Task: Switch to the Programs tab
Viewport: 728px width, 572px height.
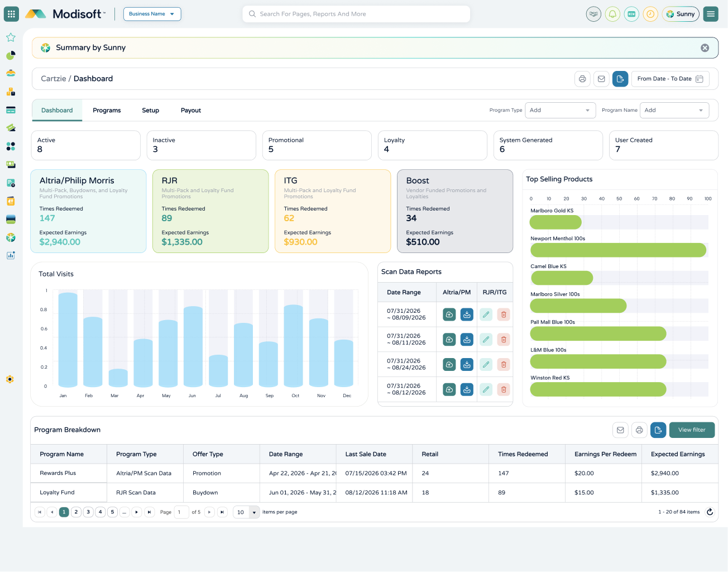Action: pos(107,111)
